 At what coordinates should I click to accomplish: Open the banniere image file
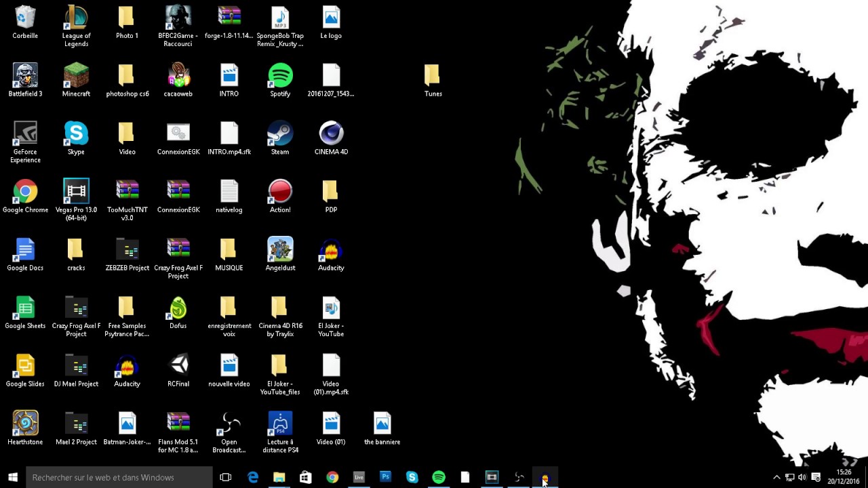pyautogui.click(x=382, y=428)
